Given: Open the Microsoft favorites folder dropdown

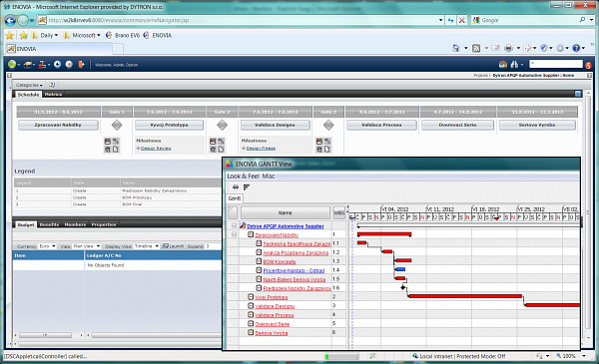Looking at the screenshot, I should 82,36.
